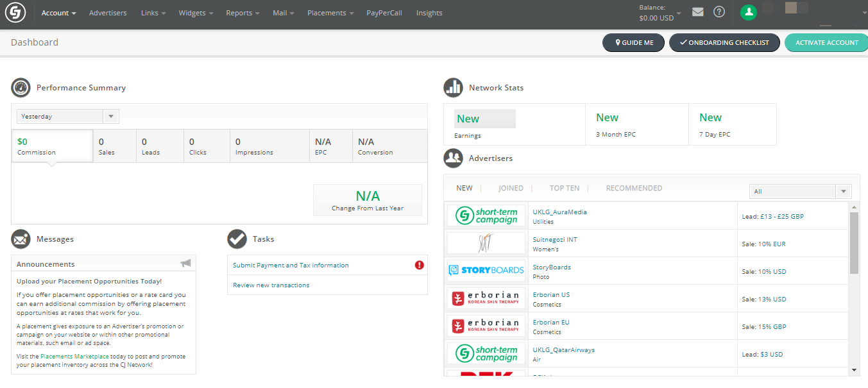Click the red alert icon in Tasks
This screenshot has height=388, width=868.
420,265
